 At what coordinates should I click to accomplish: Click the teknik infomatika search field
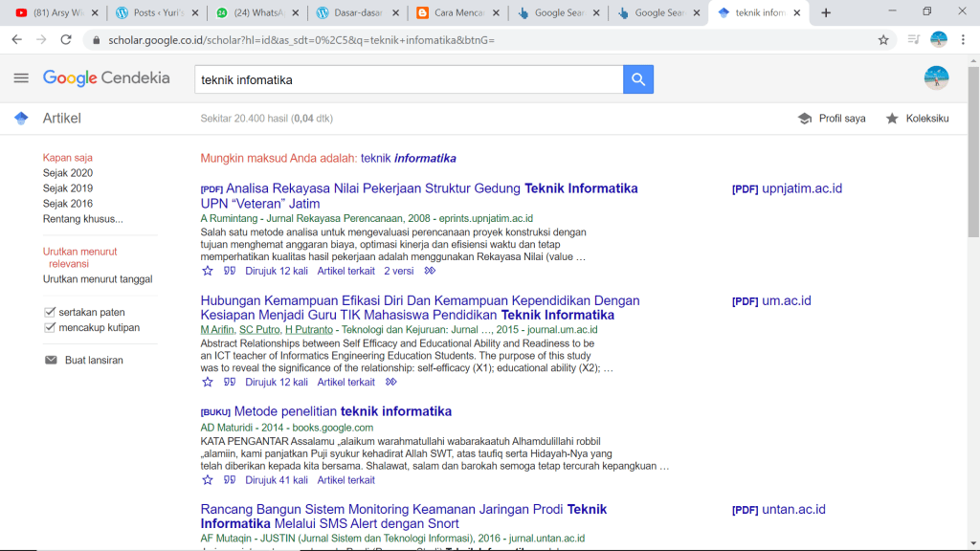[409, 79]
